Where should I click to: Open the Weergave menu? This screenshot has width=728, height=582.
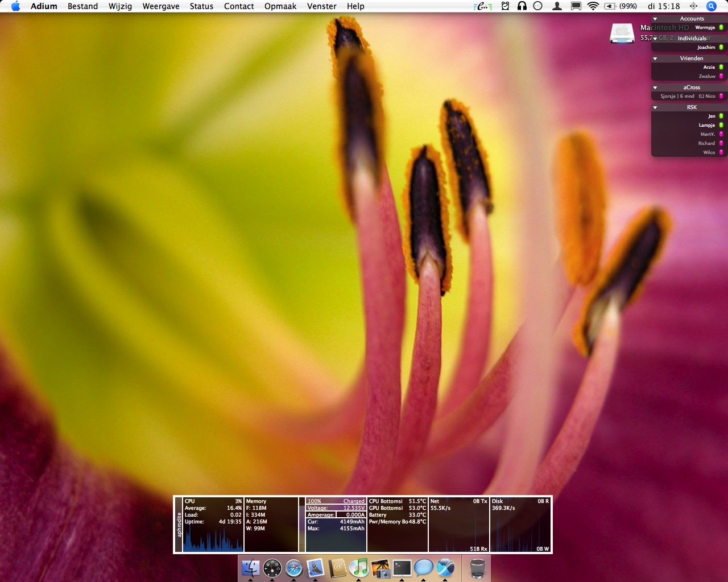click(x=161, y=6)
